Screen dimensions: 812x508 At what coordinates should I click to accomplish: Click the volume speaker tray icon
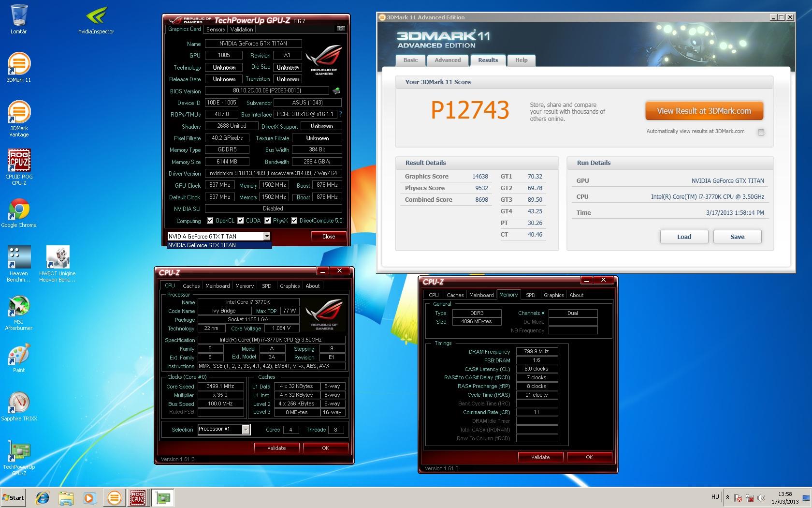[761, 498]
